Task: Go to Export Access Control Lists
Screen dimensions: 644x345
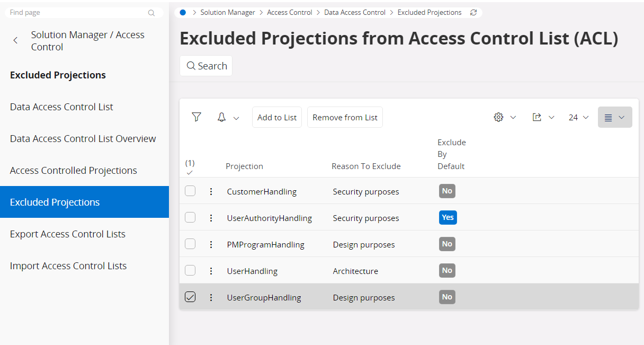Action: pos(68,234)
